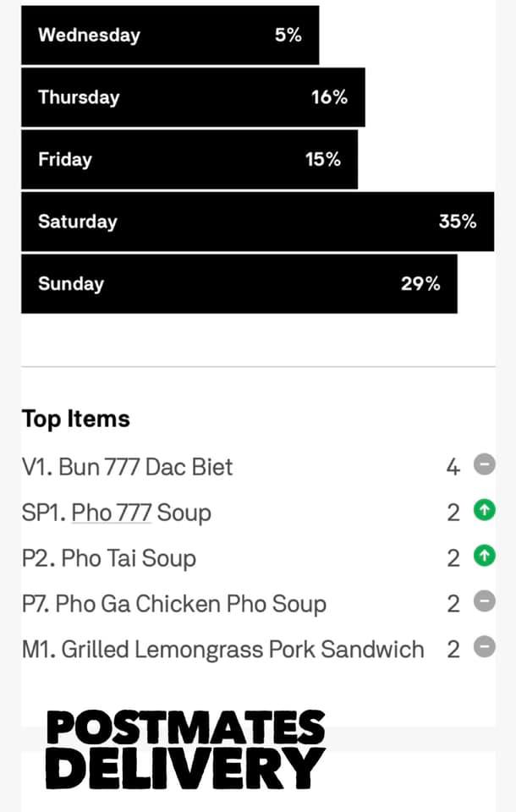Image resolution: width=516 pixels, height=812 pixels.
Task: Open the SP1. Pho 777 Soup item
Action: pos(117,513)
